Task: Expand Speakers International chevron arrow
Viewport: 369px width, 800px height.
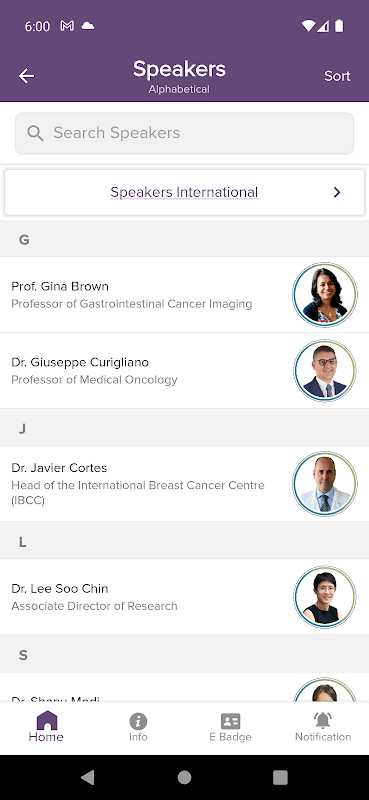Action: (x=337, y=192)
